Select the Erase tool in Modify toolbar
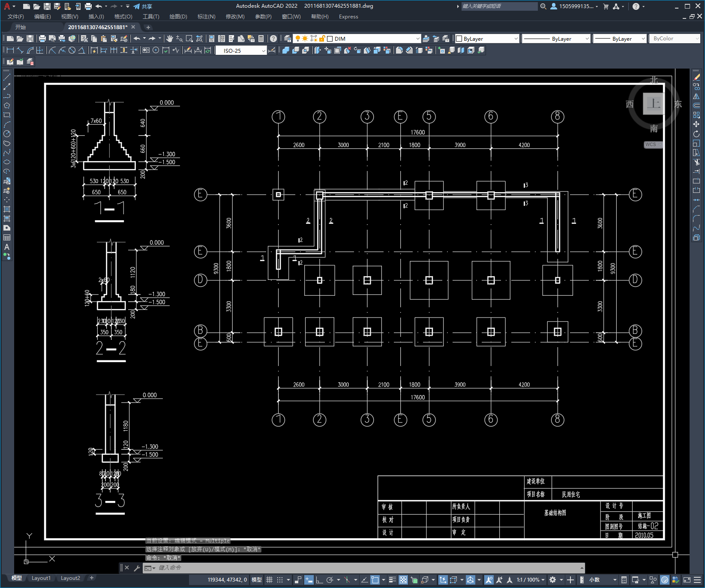This screenshot has width=705, height=588. click(696, 77)
